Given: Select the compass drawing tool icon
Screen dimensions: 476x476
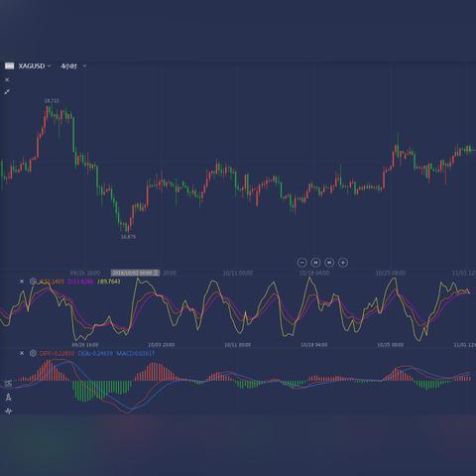Looking at the screenshot, I should [8, 397].
